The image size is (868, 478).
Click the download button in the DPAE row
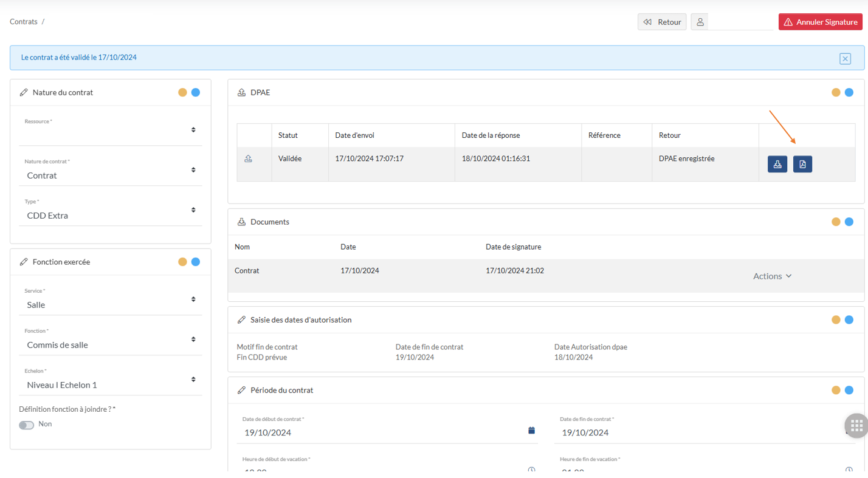[777, 164]
